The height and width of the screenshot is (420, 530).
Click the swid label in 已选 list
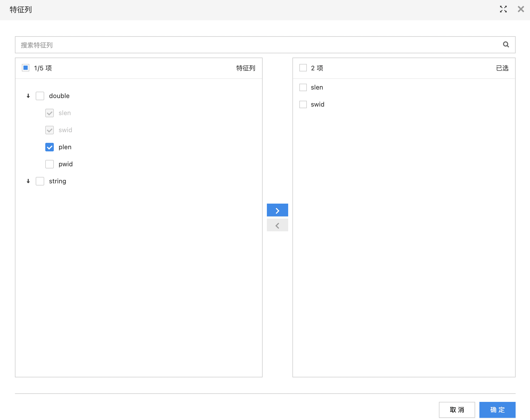pos(317,104)
